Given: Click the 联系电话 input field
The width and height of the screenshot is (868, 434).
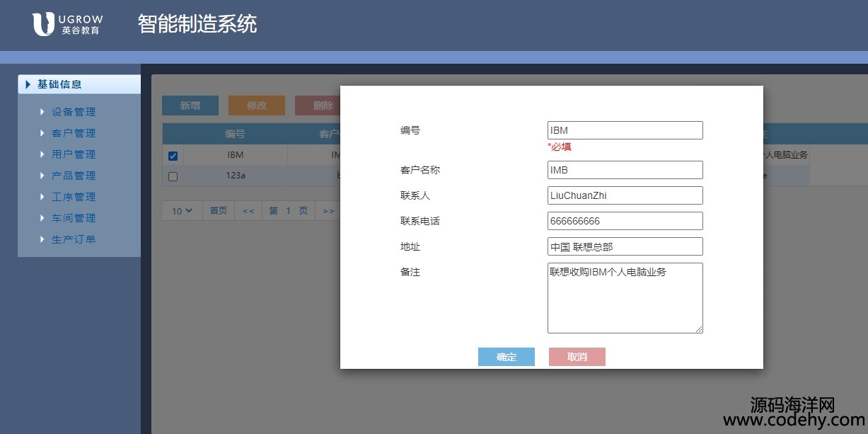Looking at the screenshot, I should (625, 221).
